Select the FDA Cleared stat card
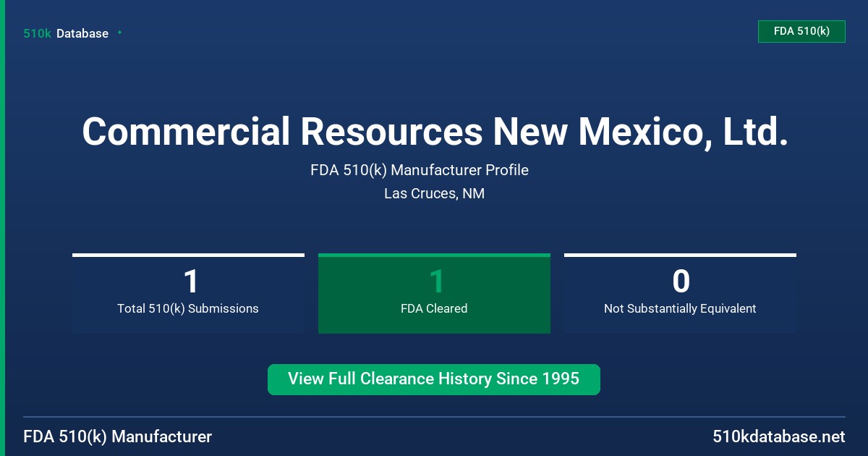Image resolution: width=868 pixels, height=456 pixels. click(434, 294)
